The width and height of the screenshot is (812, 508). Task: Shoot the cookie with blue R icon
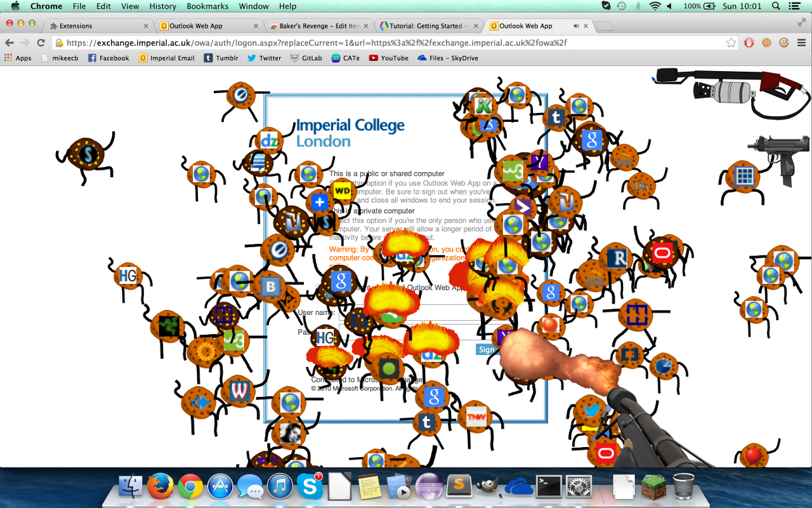click(x=617, y=258)
